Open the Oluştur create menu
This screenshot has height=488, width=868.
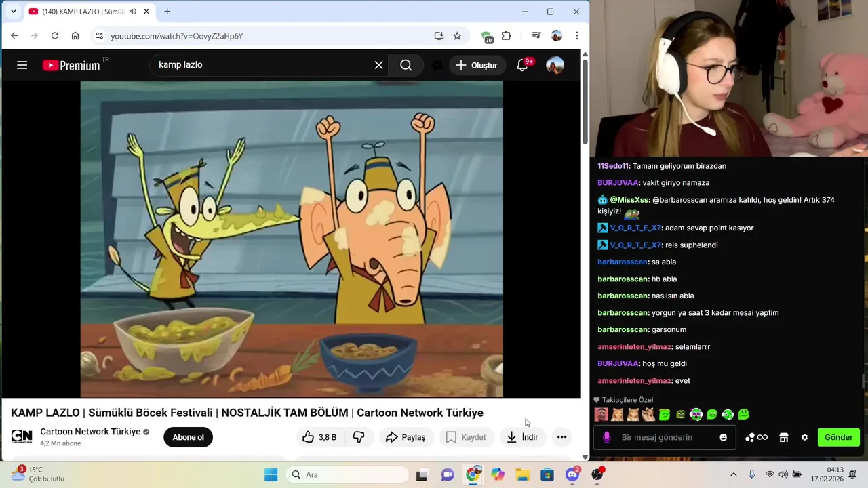[477, 65]
